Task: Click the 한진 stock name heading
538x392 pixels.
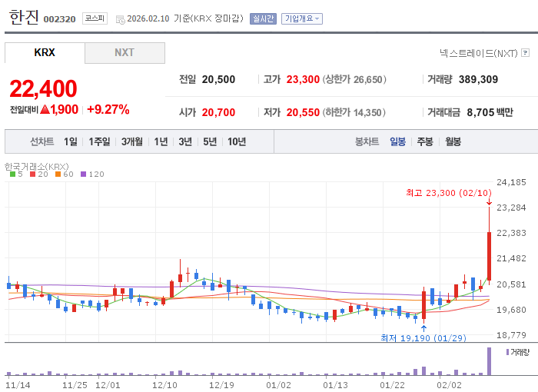Action: 24,17
